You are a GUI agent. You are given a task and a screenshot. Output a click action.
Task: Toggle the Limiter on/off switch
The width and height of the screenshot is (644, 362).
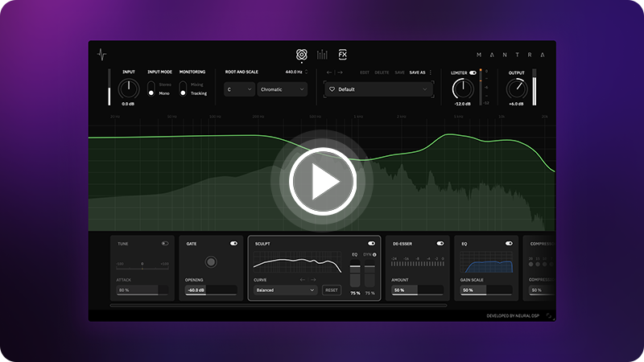pos(473,72)
